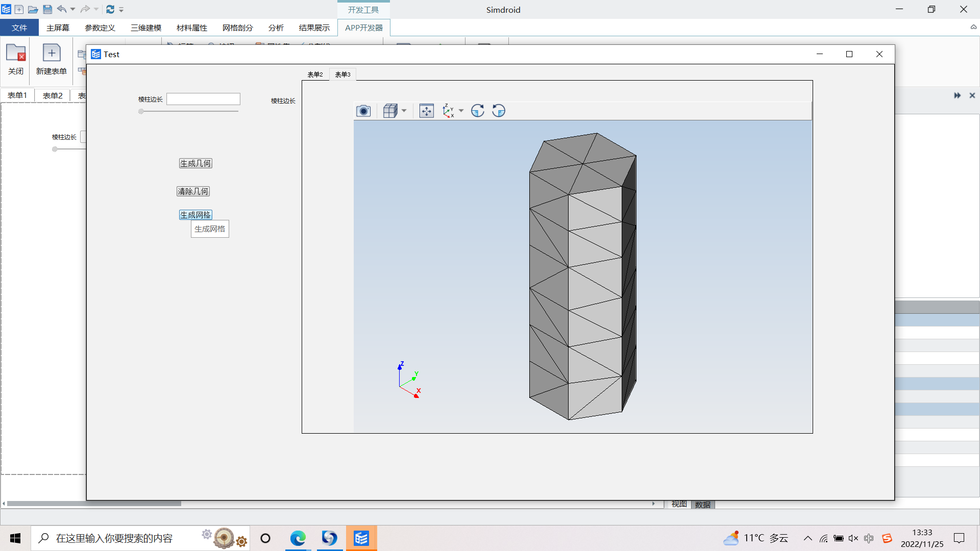This screenshot has width=980, height=551.
Task: Click the 棱柱边长 slider handle in main window
Action: (55, 149)
